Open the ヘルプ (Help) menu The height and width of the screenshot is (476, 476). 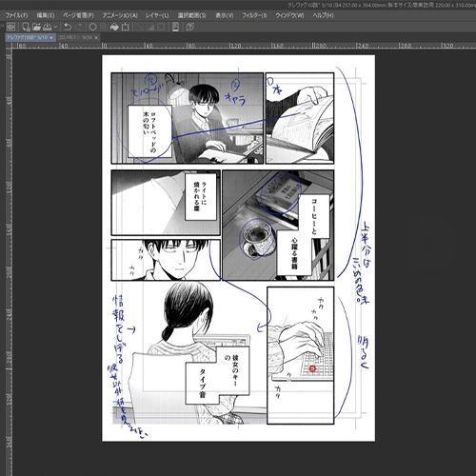323,15
